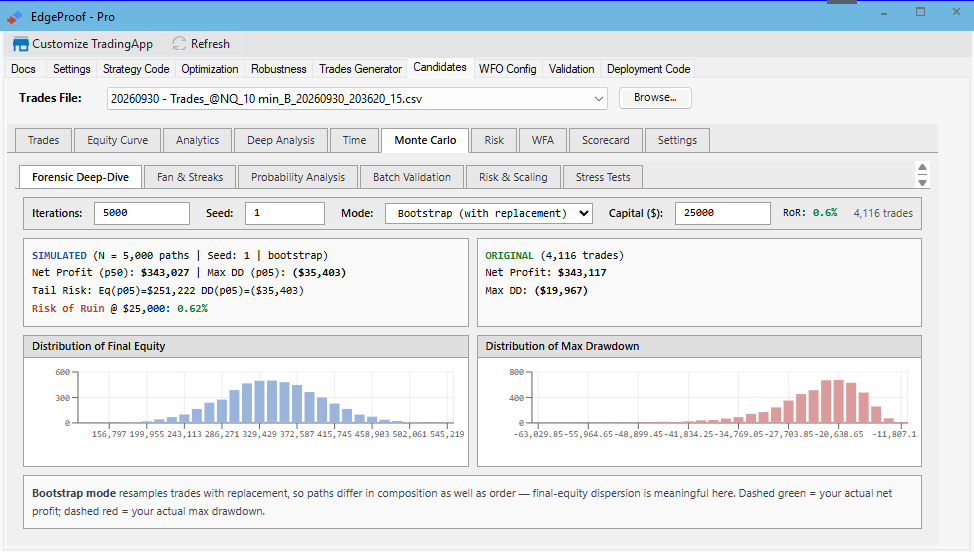Click the Capital ($) input field
The width and height of the screenshot is (974, 552).
(723, 213)
